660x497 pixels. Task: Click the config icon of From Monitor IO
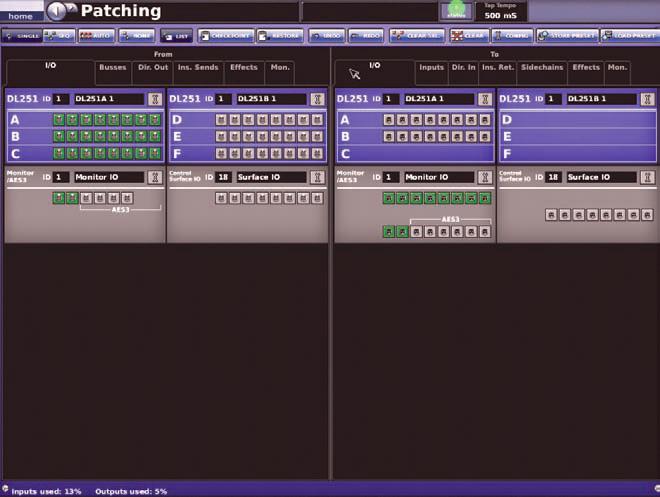[155, 177]
